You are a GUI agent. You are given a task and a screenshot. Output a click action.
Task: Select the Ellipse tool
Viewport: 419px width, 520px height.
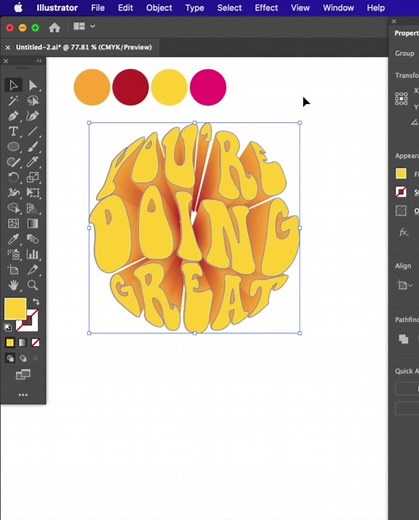pos(13,146)
